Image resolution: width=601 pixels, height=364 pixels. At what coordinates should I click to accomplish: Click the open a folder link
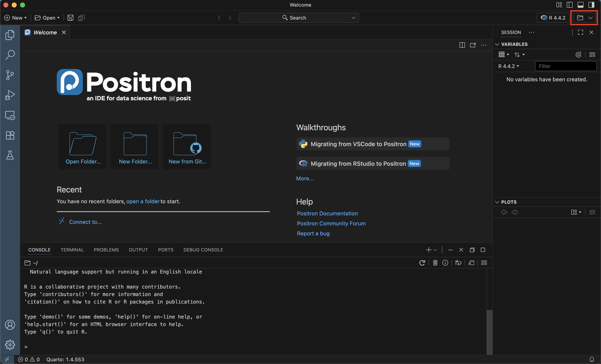click(143, 201)
